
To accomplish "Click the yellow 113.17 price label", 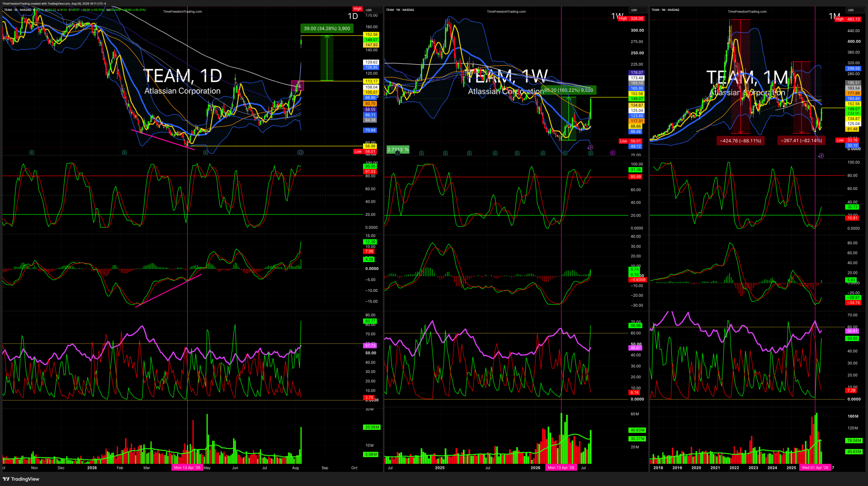I will pos(371,81).
